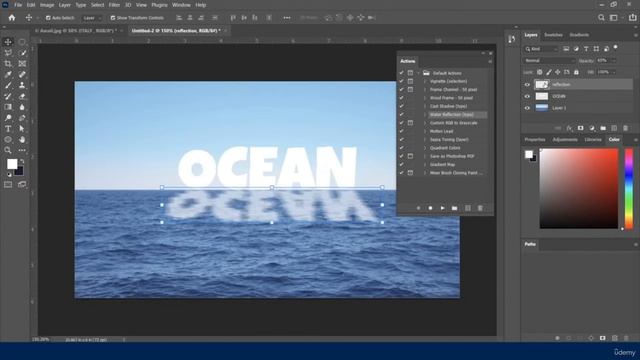Viewport: 640px width, 360px height.
Task: Add a layer mask
Action: tap(580, 128)
